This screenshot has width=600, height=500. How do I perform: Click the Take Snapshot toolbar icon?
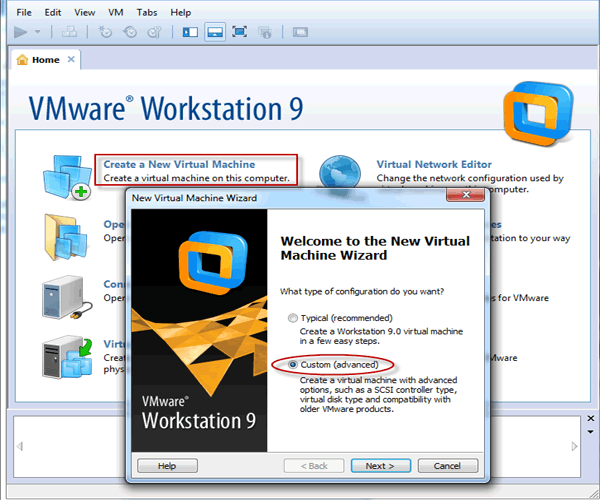coord(105,32)
